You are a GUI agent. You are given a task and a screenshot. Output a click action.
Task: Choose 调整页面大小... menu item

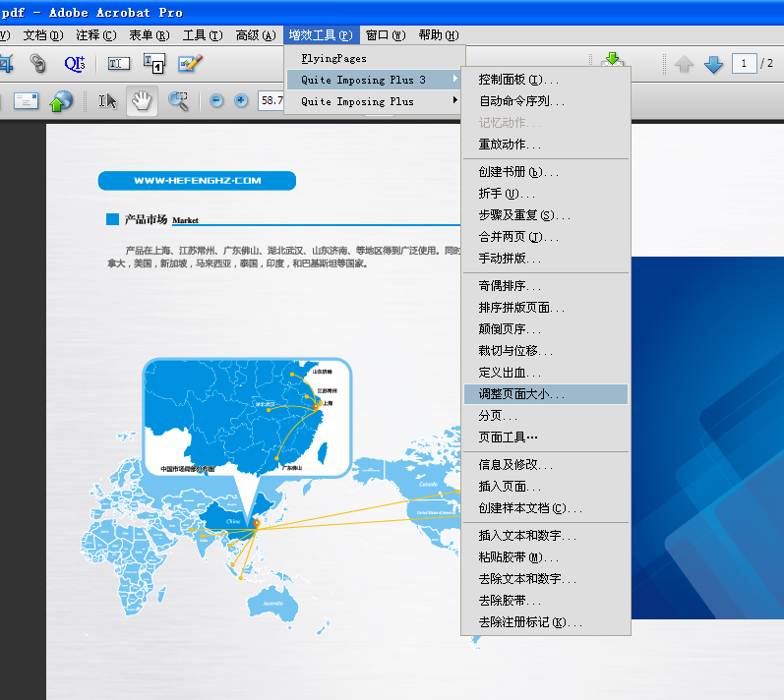546,394
